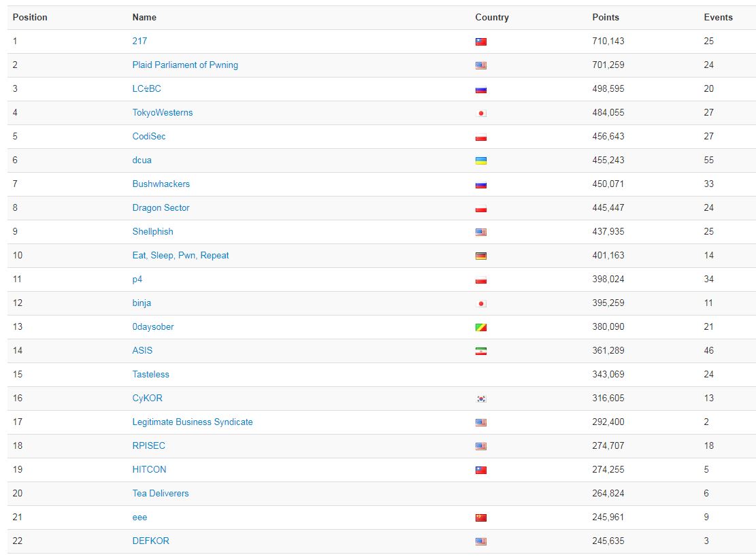Click the Points column header
The width and height of the screenshot is (756, 559).
(606, 17)
